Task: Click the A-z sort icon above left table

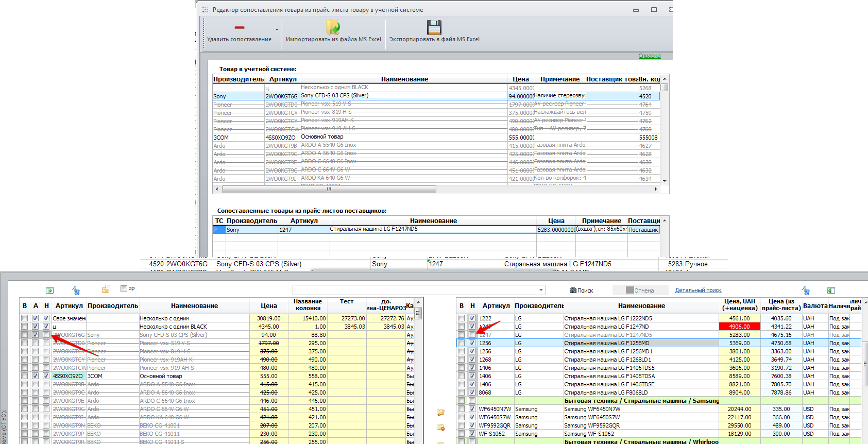Action: pos(76,291)
